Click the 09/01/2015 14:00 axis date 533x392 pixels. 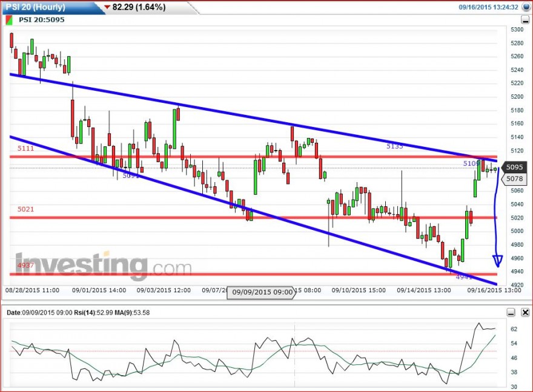click(99, 290)
